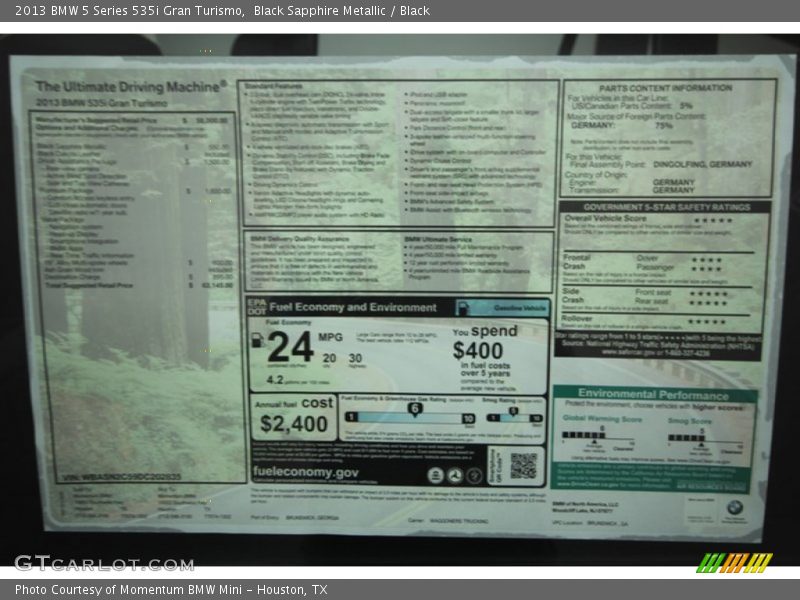Select the gas pump icon
Screen dimensions: 800x600
tap(258, 339)
